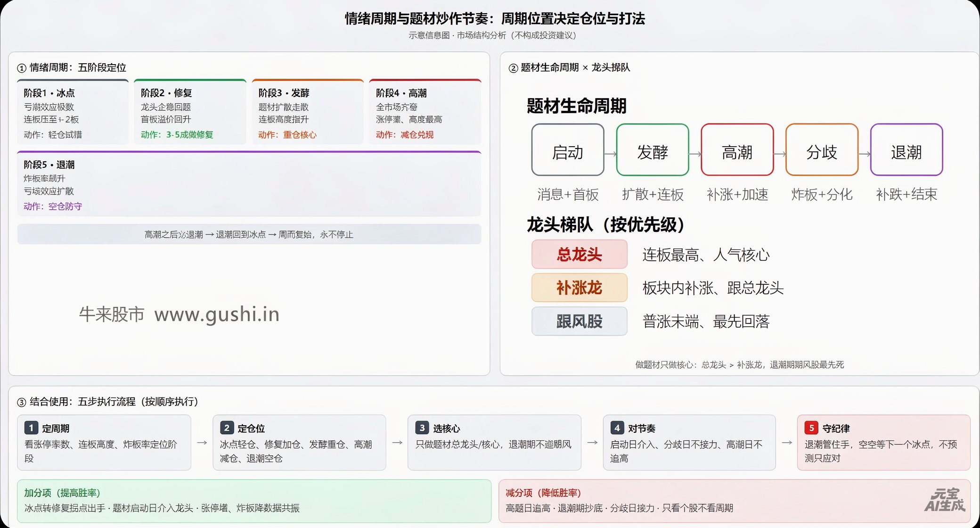980x528 pixels.
Task: Click the 炸板+分化 caption
Action: tap(822, 194)
